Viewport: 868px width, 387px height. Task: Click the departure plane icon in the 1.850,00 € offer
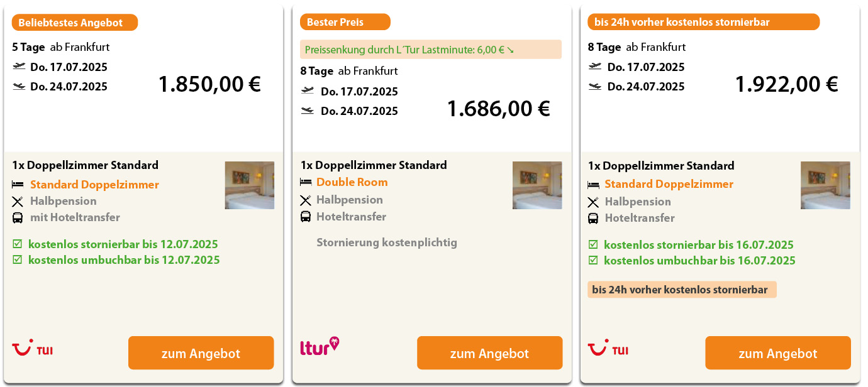coord(19,67)
